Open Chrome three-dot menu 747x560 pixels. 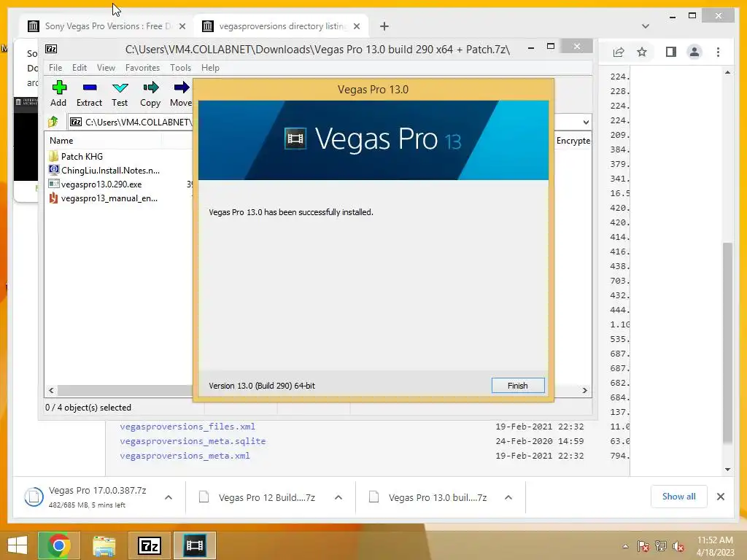(x=718, y=52)
